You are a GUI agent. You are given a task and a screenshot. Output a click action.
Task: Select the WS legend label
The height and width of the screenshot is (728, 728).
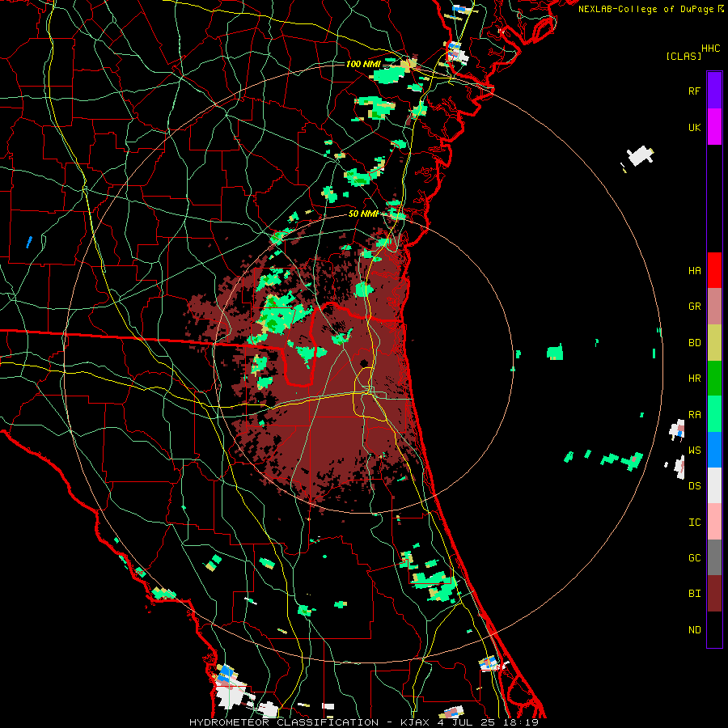[x=694, y=451]
